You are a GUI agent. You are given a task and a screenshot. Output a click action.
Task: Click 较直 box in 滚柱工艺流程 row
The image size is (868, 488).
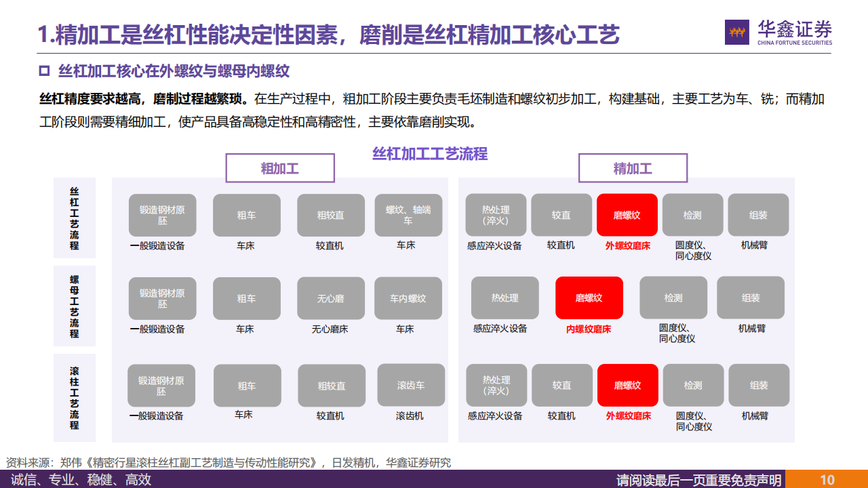(562, 385)
